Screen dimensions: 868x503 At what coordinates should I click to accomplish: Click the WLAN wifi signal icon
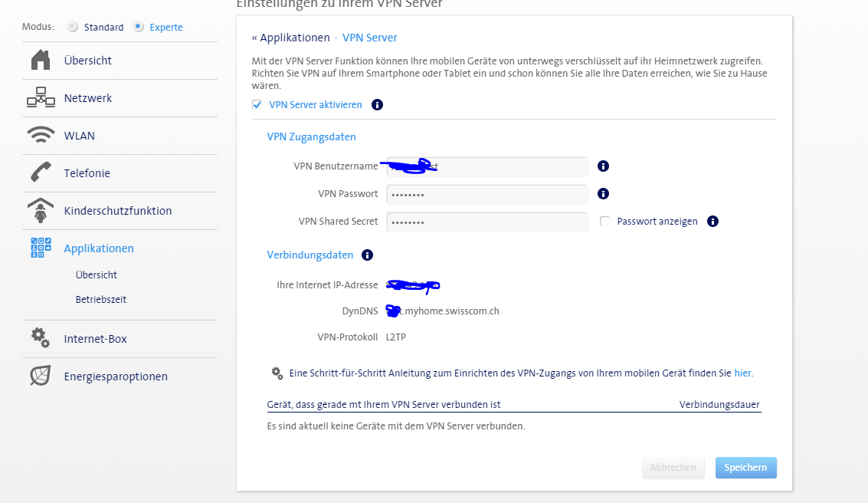(41, 136)
